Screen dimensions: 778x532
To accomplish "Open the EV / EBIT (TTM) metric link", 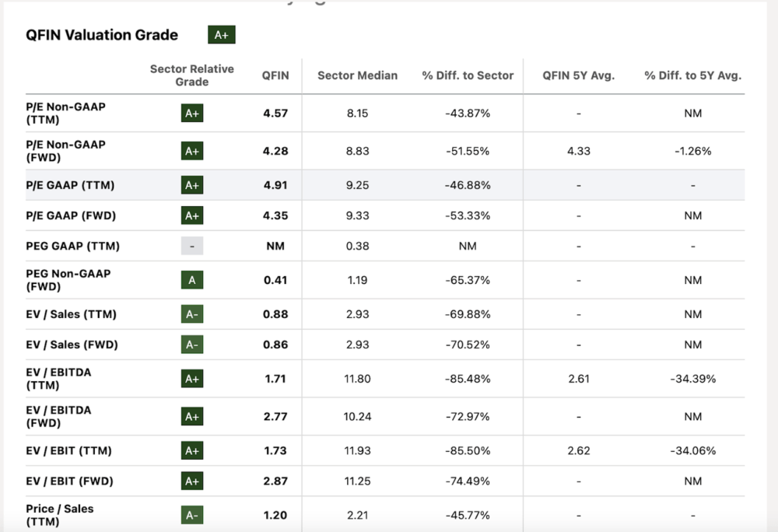I will click(68, 450).
